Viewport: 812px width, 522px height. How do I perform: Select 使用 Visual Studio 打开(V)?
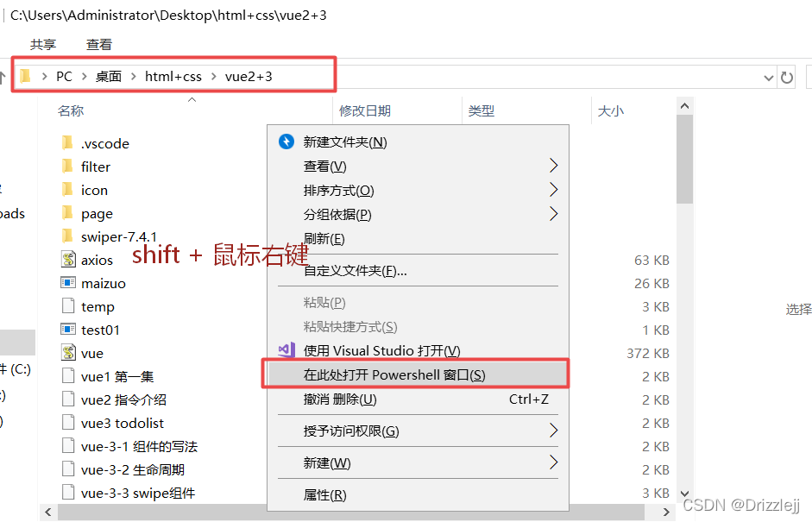tap(418, 350)
